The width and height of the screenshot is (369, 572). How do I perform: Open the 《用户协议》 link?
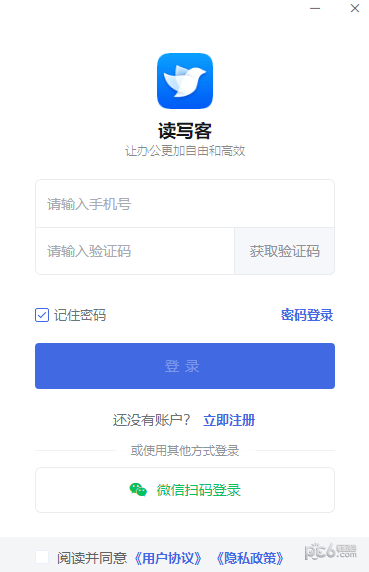click(168, 558)
